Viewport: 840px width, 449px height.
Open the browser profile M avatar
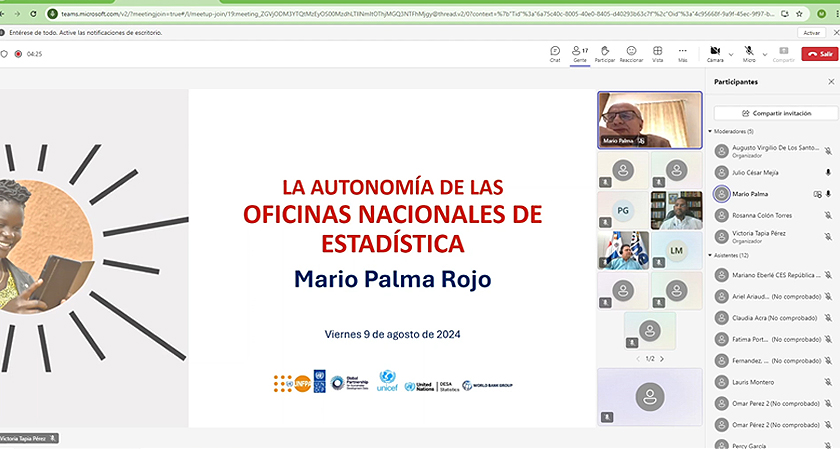(x=822, y=14)
